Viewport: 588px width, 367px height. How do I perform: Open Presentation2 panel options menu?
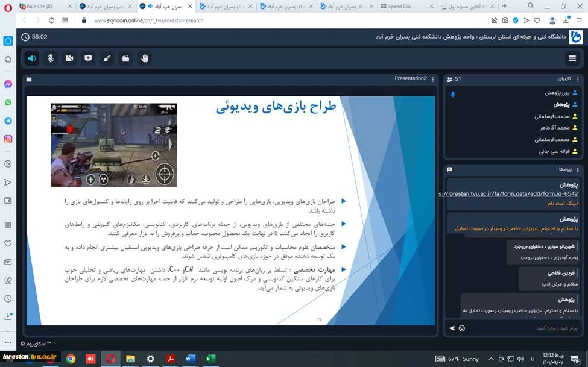coord(433,79)
